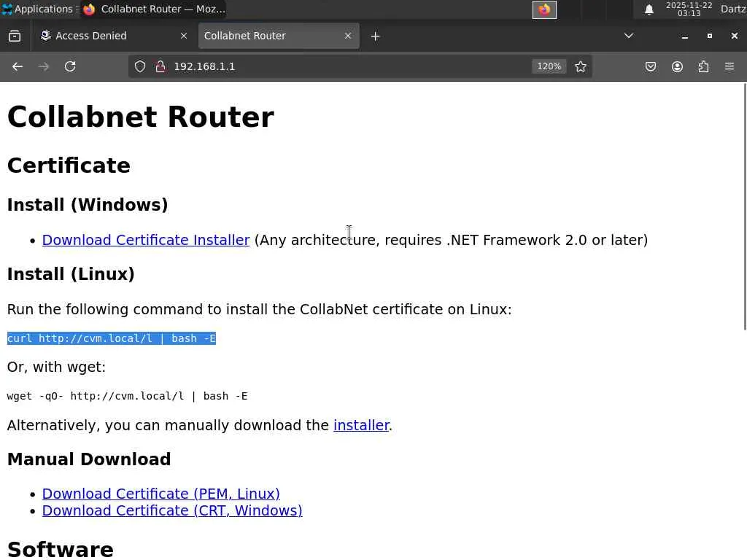
Task: Expand the list all tabs chevron
Action: 628,36
